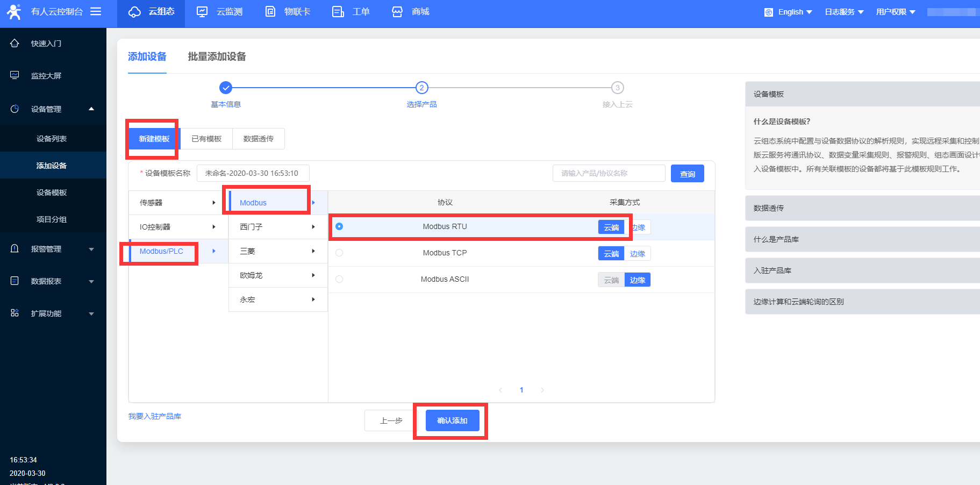Switch Modbus TCP collection to 边缘
The width and height of the screenshot is (980, 485).
coord(638,254)
